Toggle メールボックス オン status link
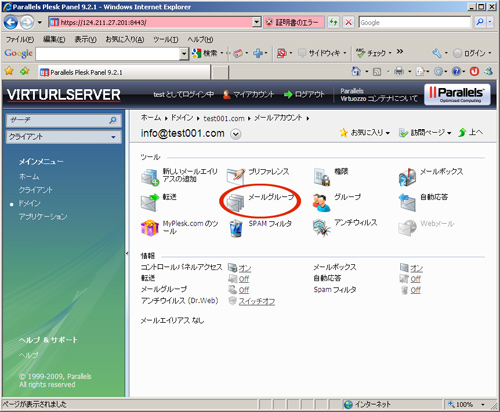The image size is (500, 412). [x=416, y=268]
